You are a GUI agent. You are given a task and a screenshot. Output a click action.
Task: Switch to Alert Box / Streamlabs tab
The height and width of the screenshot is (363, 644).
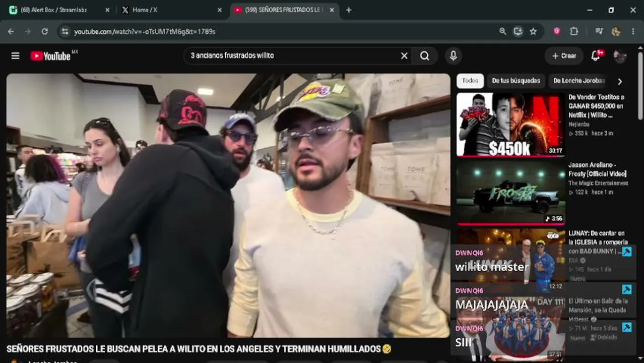[59, 10]
